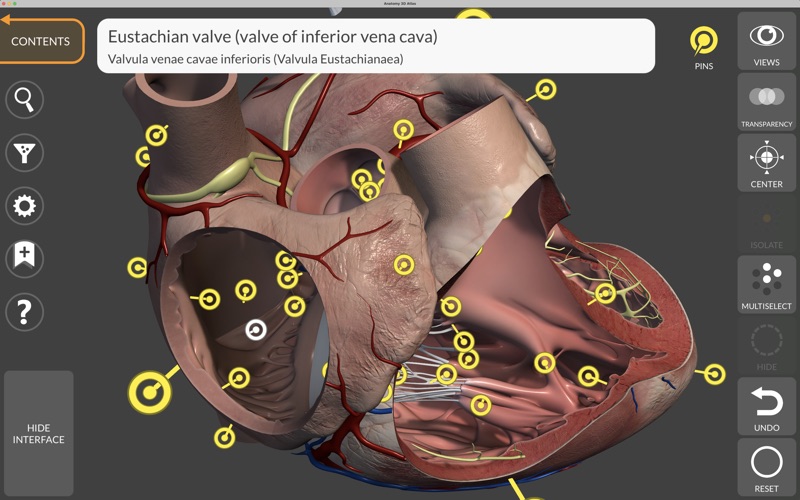Open the search magnifier tool

click(24, 99)
